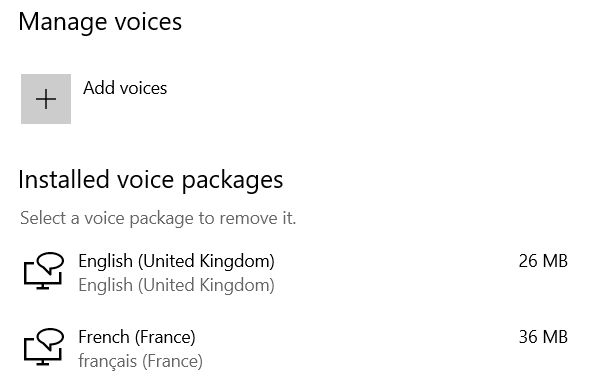Click the monitor stand of the English voice icon

[x=43, y=286]
